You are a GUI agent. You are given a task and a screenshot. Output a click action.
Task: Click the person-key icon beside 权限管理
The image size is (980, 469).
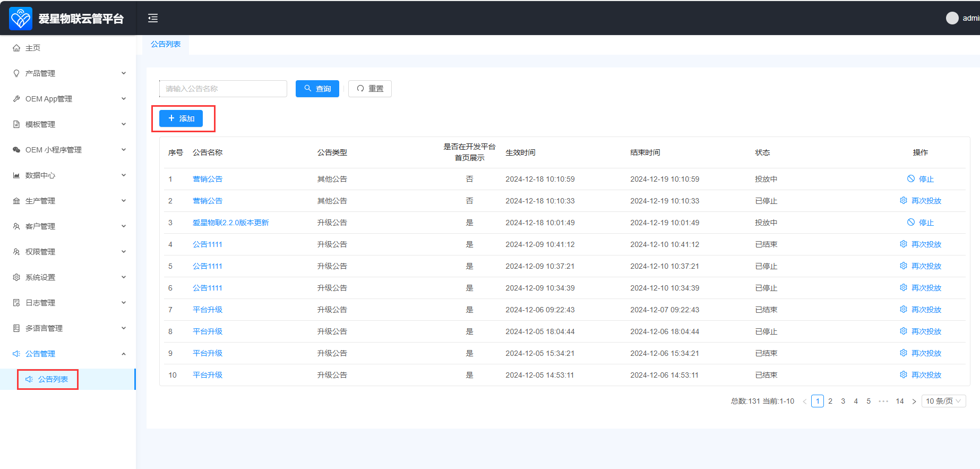(16, 252)
